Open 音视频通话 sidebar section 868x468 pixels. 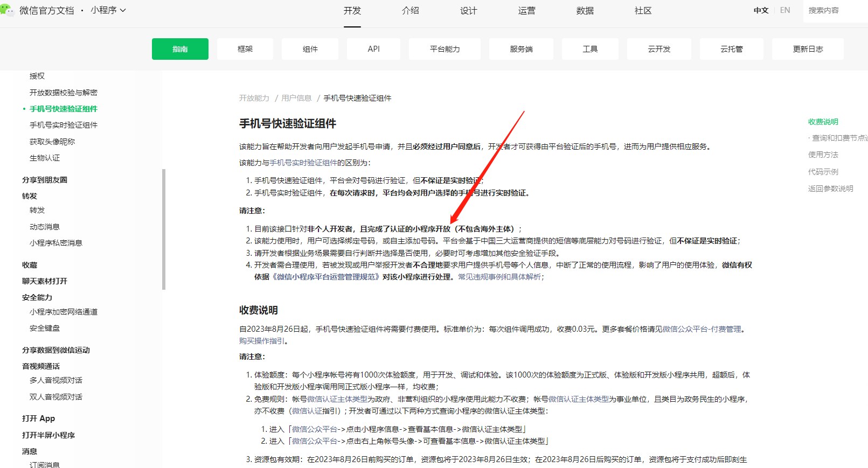point(41,366)
